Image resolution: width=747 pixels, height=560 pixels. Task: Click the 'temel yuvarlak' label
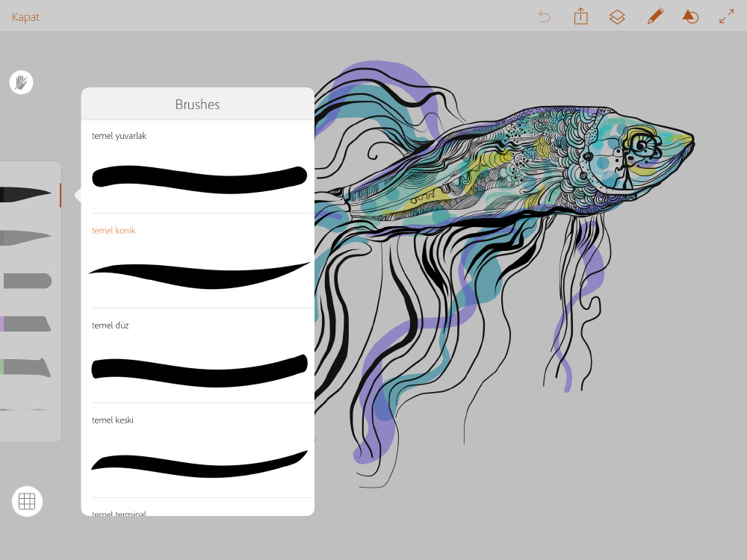pos(119,136)
